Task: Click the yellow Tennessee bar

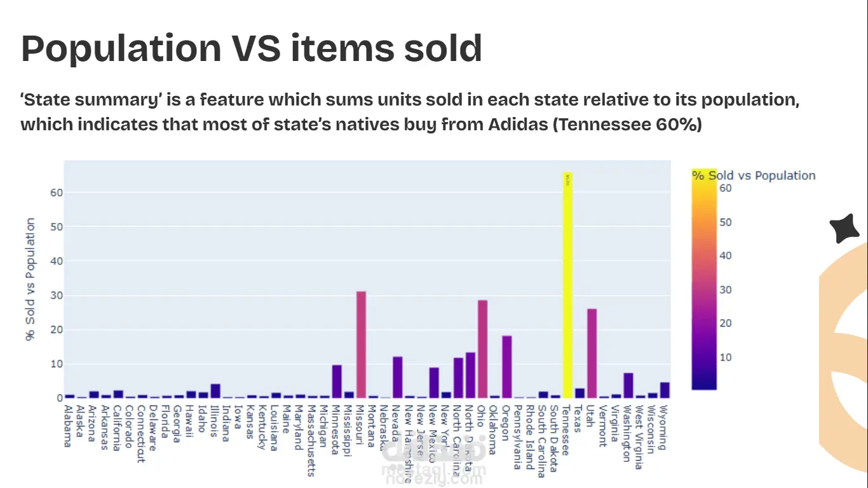Action: [568, 285]
